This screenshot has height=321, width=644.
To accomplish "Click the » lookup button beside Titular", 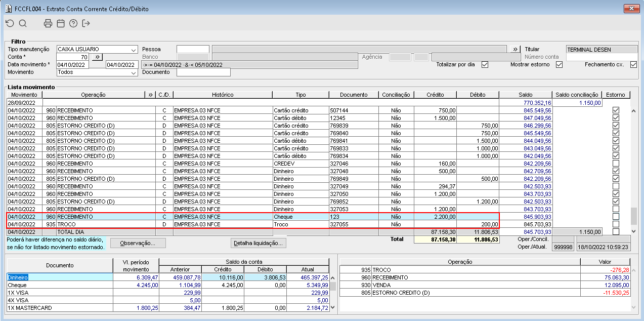I will point(515,49).
